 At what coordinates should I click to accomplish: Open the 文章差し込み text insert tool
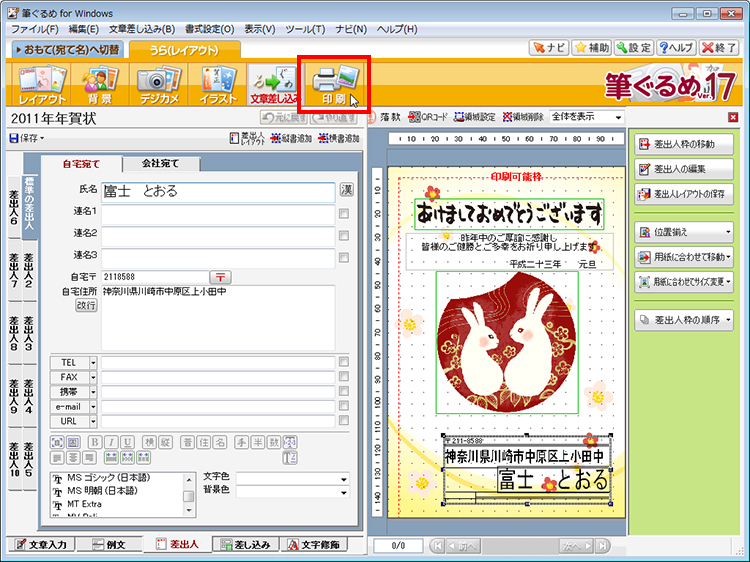[274, 85]
